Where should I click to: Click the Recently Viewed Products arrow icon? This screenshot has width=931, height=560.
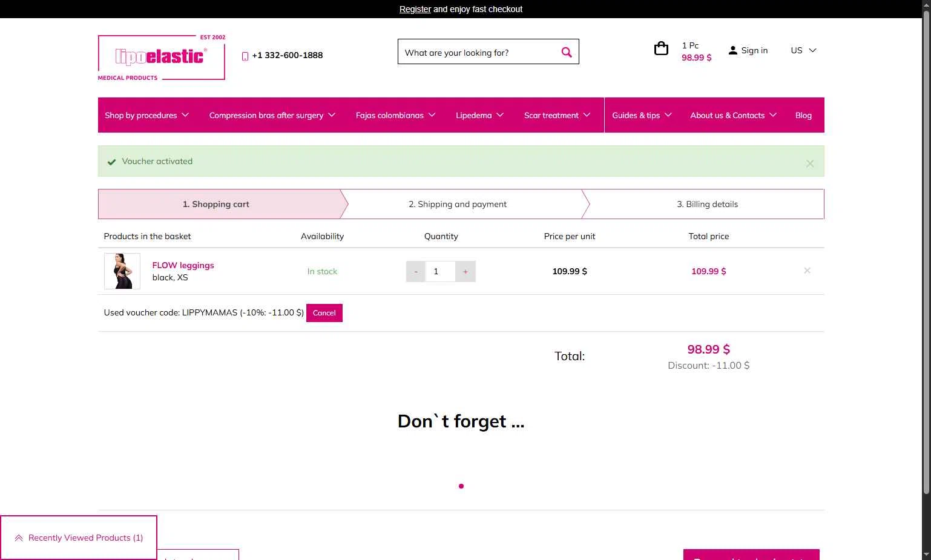pyautogui.click(x=19, y=538)
